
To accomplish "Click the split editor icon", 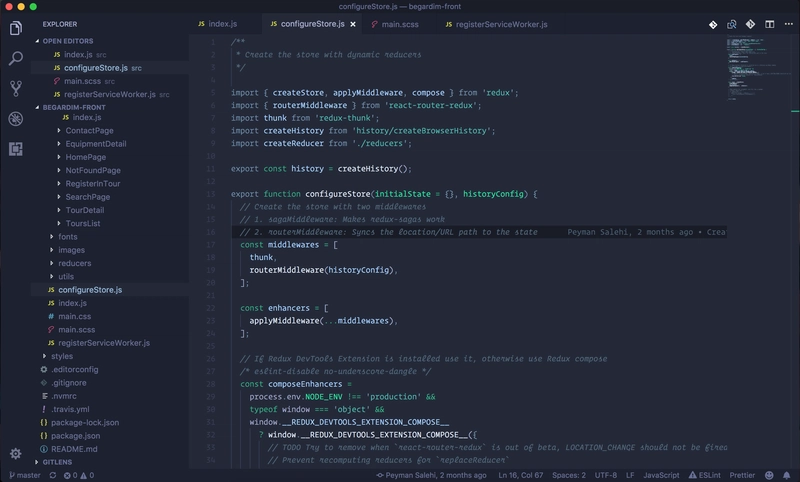I will (x=769, y=24).
